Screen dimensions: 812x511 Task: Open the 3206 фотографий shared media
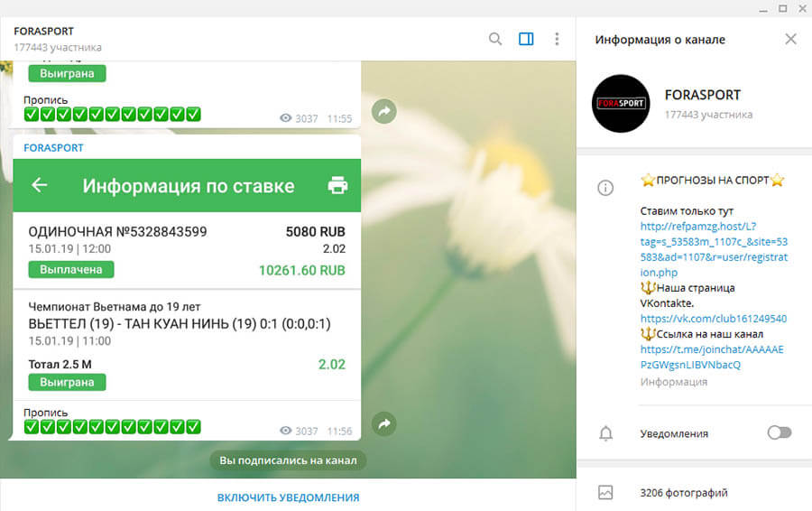pyautogui.click(x=684, y=493)
